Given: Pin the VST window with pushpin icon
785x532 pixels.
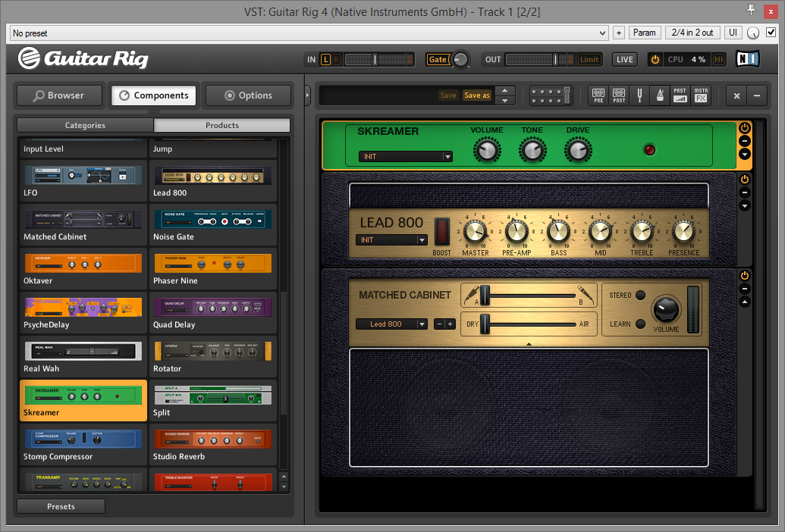Looking at the screenshot, I should [x=751, y=10].
